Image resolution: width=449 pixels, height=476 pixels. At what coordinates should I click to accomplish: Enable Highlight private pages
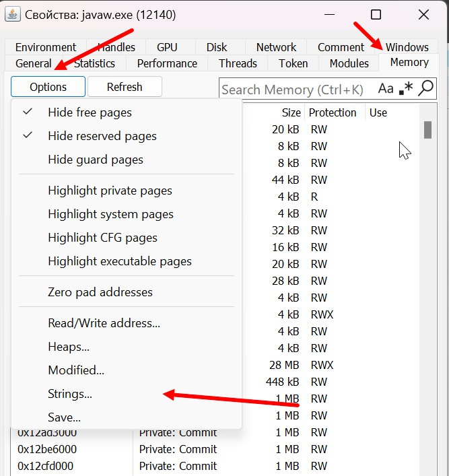point(127,191)
